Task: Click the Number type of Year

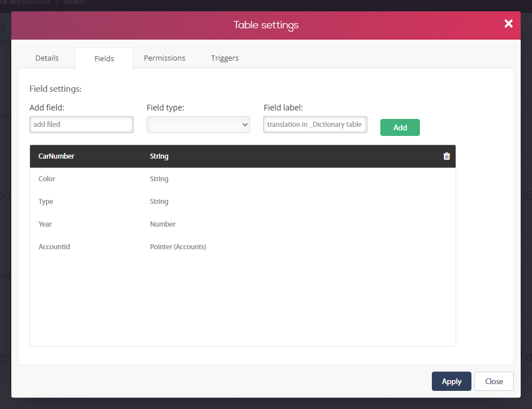Action: 163,224
